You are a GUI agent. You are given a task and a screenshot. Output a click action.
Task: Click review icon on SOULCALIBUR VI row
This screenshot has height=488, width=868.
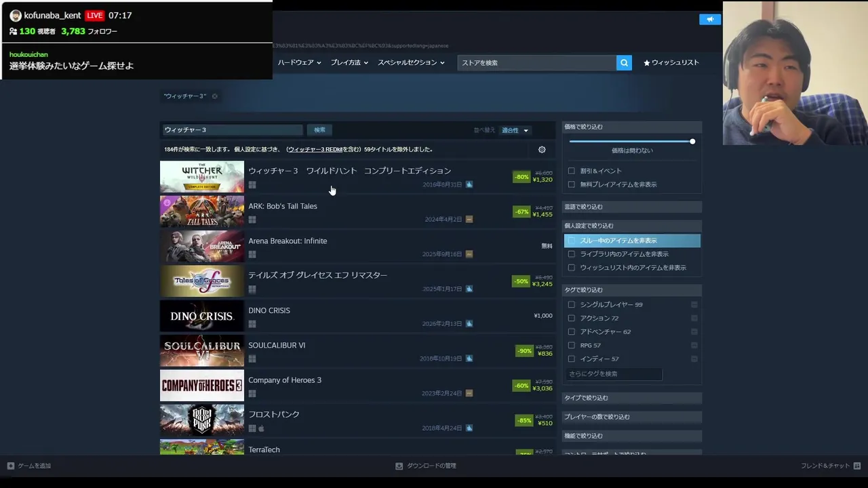(x=469, y=359)
